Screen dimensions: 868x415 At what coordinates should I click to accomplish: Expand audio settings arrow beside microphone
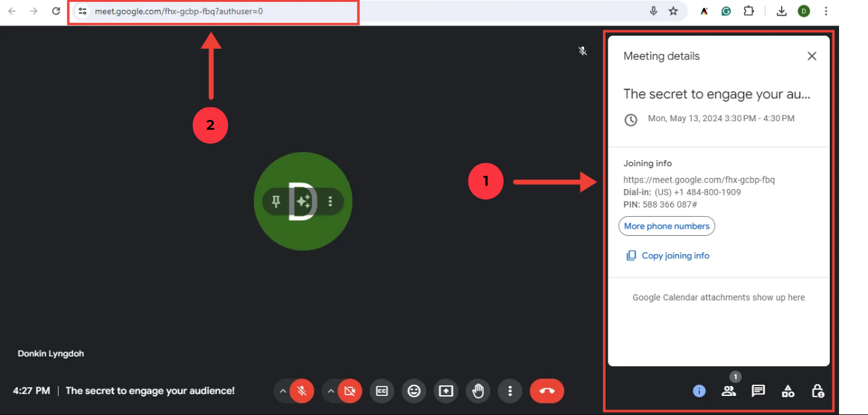(282, 391)
